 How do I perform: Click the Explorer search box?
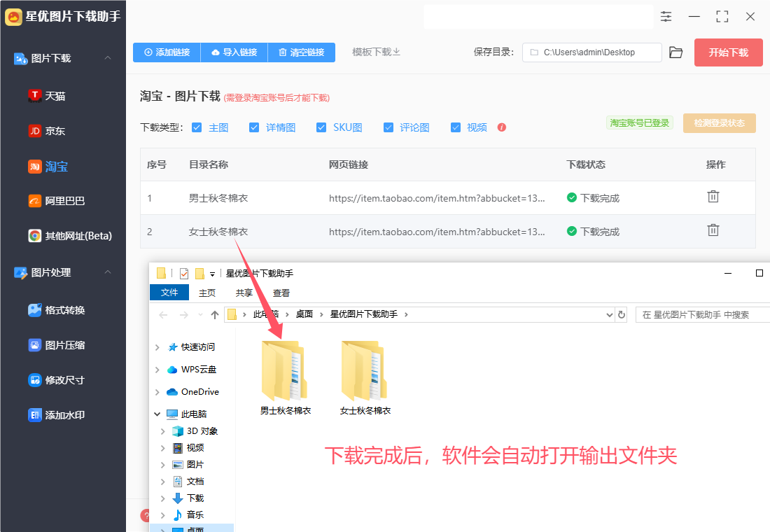point(702,314)
